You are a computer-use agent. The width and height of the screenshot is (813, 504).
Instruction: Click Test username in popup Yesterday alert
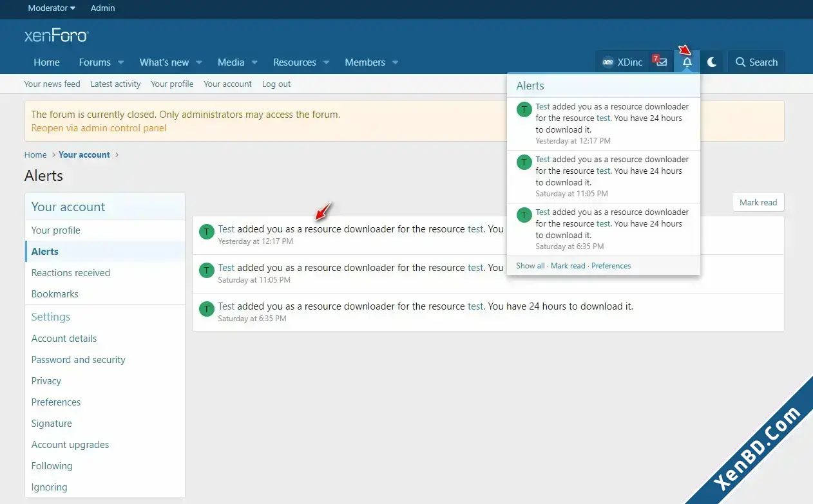tap(542, 106)
